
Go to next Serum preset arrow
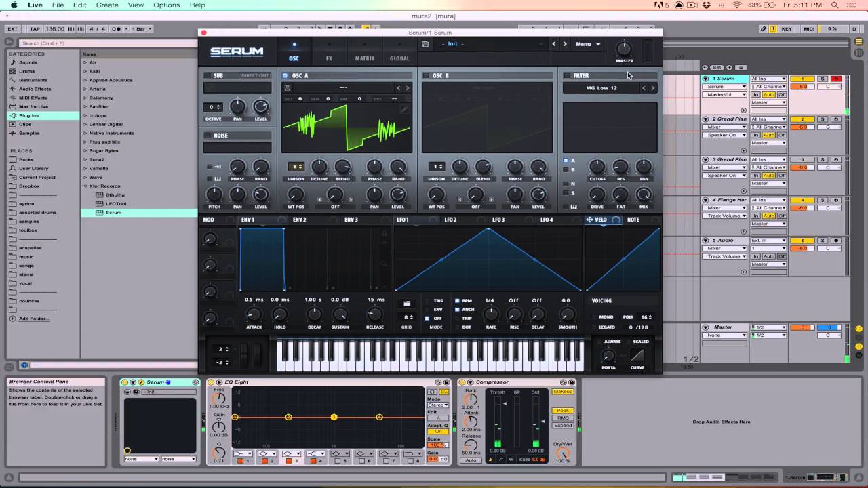tap(564, 44)
